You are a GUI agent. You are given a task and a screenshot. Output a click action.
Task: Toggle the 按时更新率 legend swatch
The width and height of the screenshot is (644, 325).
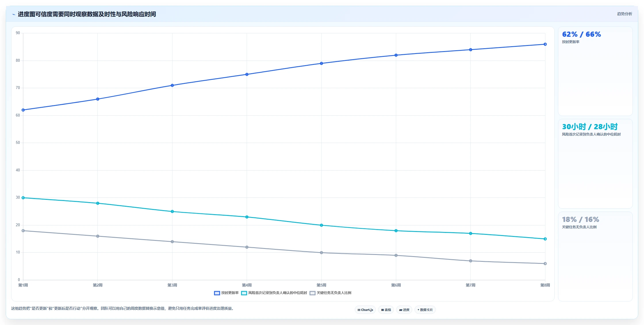click(x=217, y=293)
